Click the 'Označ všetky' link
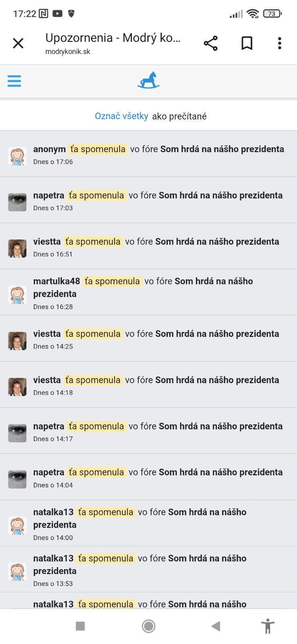Screen dimensions: 297x644 (x=122, y=116)
